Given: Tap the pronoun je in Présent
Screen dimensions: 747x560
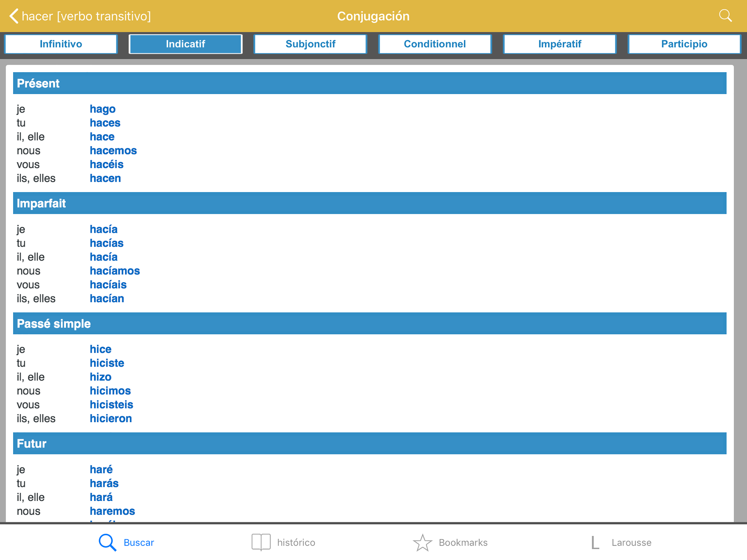Looking at the screenshot, I should click(x=21, y=109).
